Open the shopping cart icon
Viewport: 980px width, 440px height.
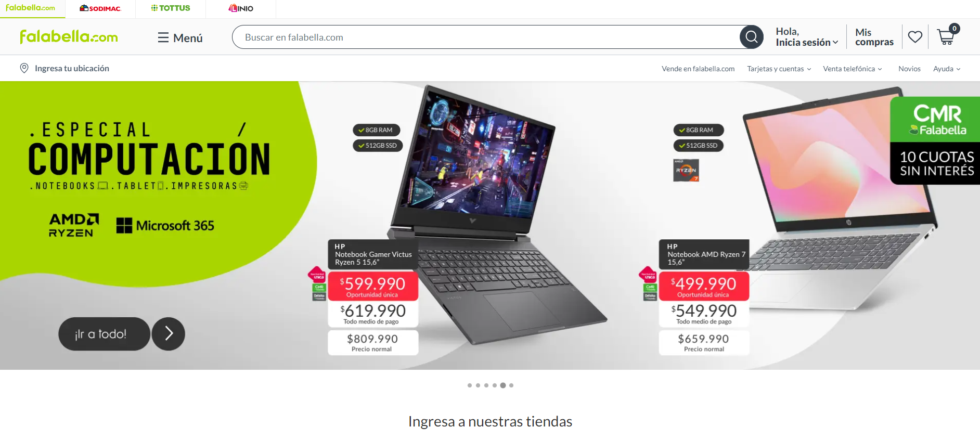[946, 37]
